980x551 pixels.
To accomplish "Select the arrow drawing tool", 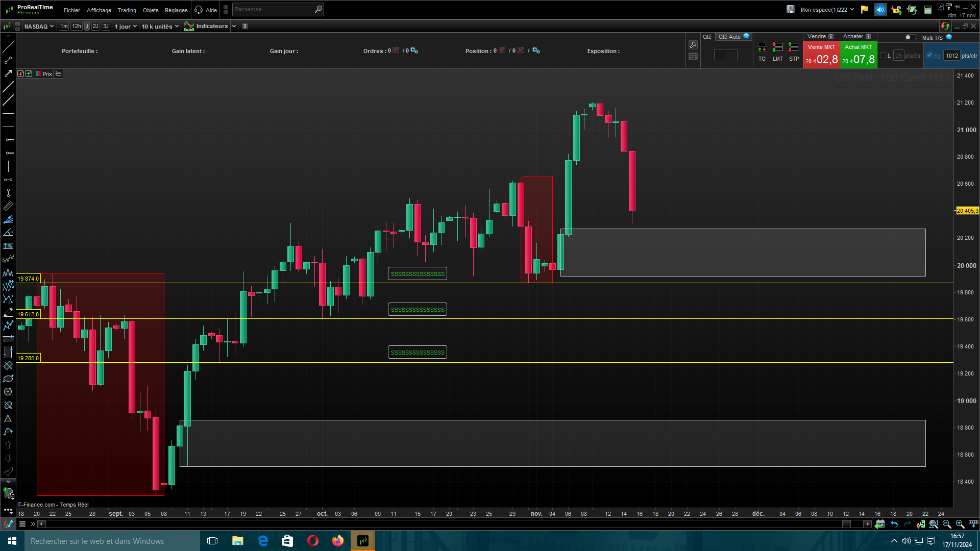I will (x=8, y=73).
